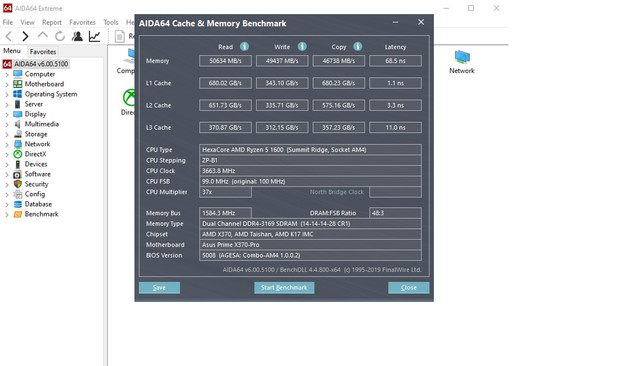Select the Software tree item

pos(38,174)
